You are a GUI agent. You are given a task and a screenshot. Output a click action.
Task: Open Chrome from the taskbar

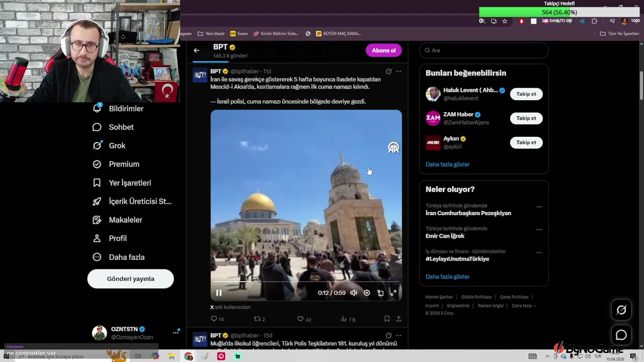pyautogui.click(x=188, y=356)
